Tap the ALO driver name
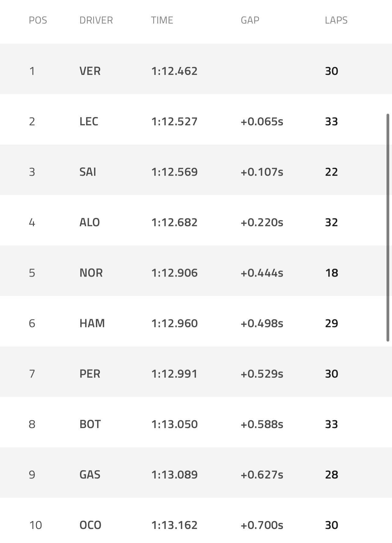This screenshot has width=392, height=543. coord(89,222)
